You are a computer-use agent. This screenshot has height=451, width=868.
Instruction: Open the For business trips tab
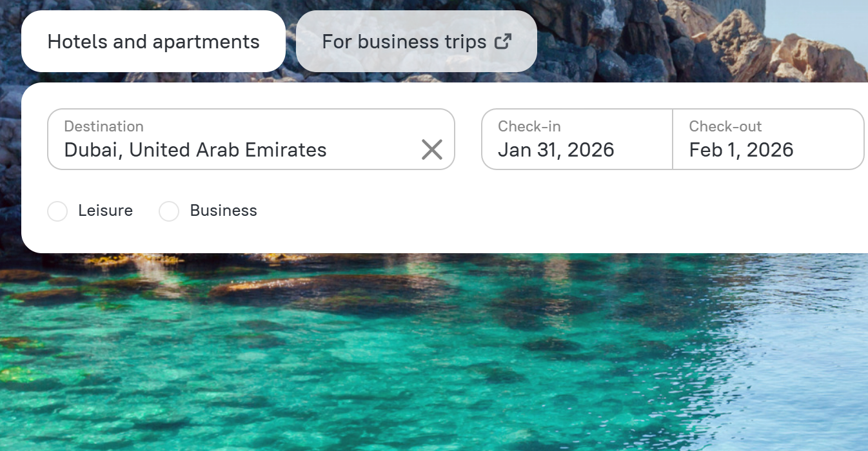(x=404, y=42)
